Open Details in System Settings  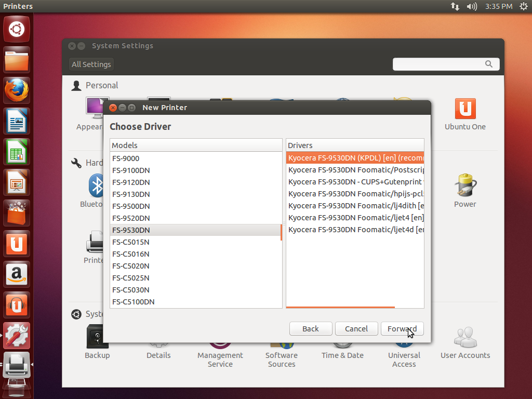pyautogui.click(x=158, y=351)
